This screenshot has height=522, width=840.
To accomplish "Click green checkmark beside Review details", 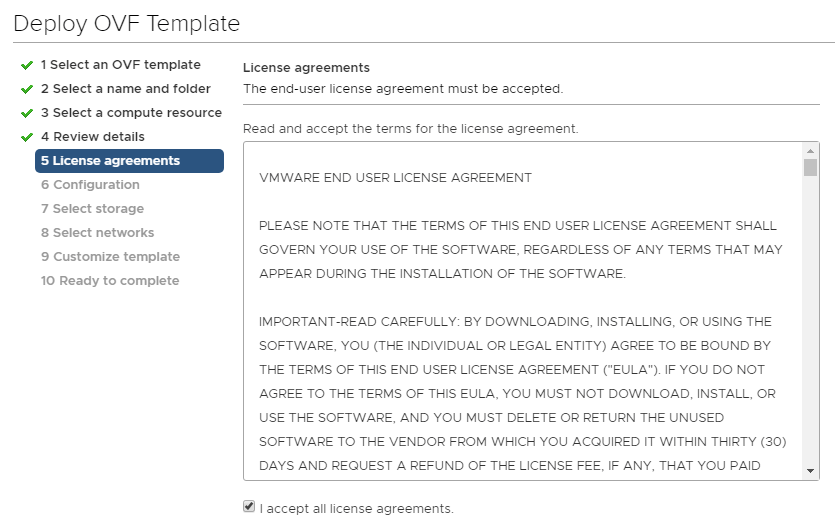I will point(27,137).
